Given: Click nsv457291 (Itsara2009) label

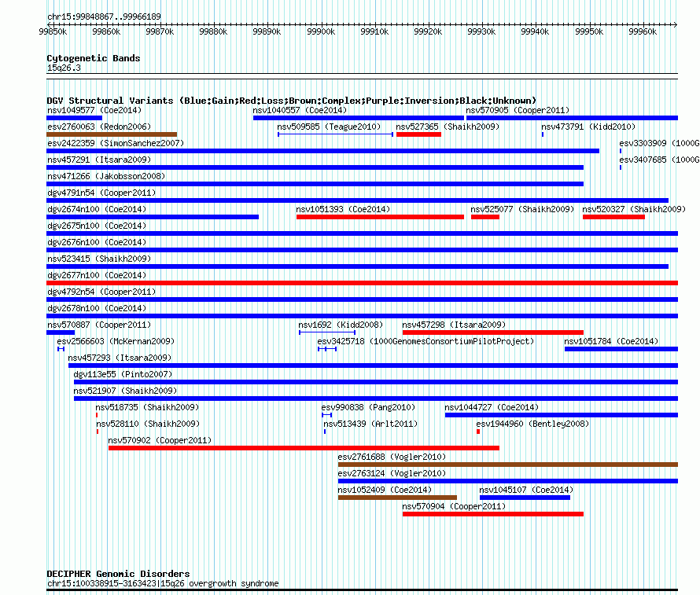Looking at the screenshot, I should 99,160.
